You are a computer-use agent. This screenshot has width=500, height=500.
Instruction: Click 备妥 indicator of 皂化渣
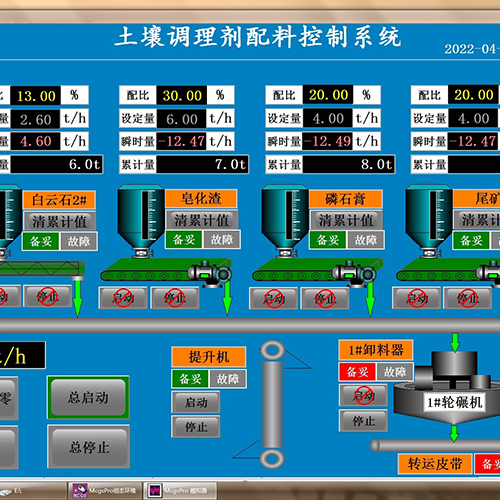184,239
